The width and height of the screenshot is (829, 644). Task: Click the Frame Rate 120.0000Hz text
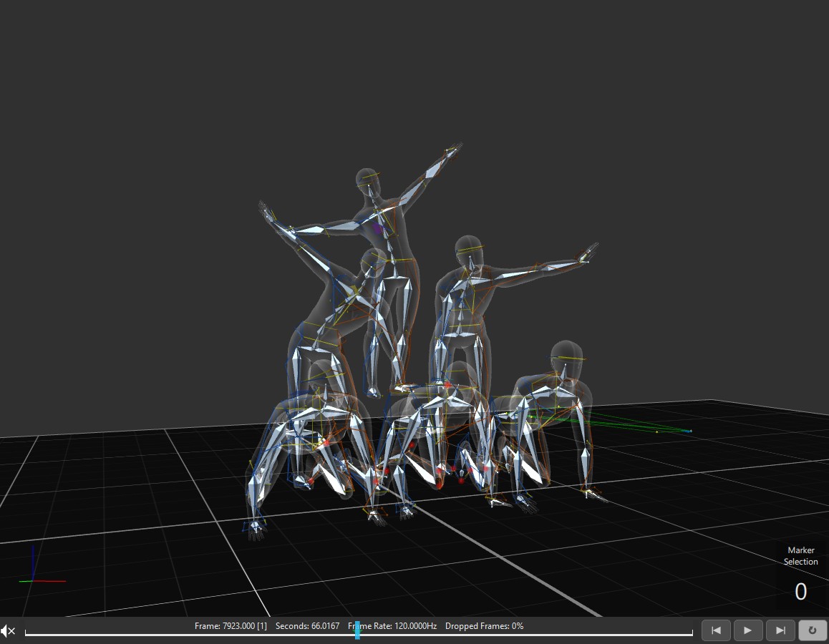(392, 626)
